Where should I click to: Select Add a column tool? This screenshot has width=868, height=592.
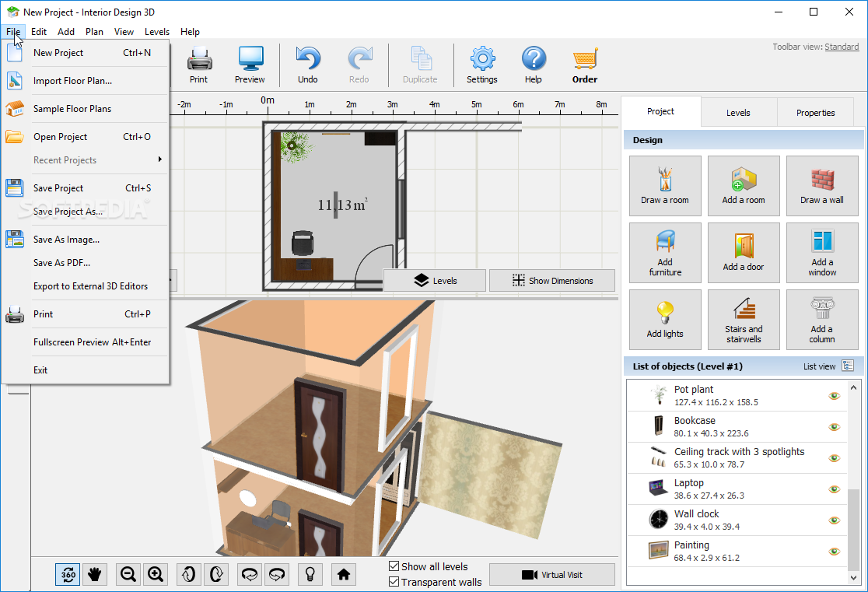pos(822,320)
